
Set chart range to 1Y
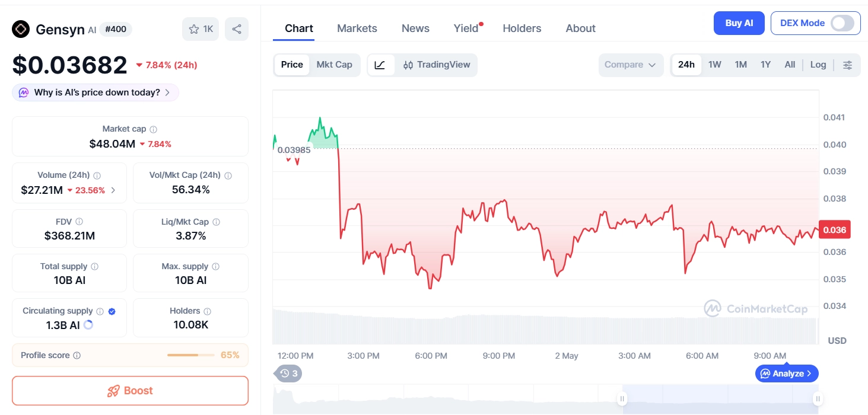[x=765, y=65]
